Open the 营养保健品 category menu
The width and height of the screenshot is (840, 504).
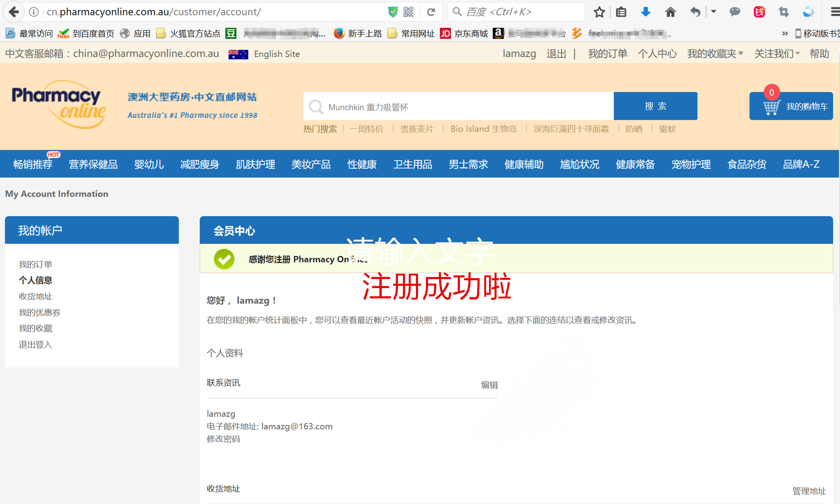click(93, 164)
